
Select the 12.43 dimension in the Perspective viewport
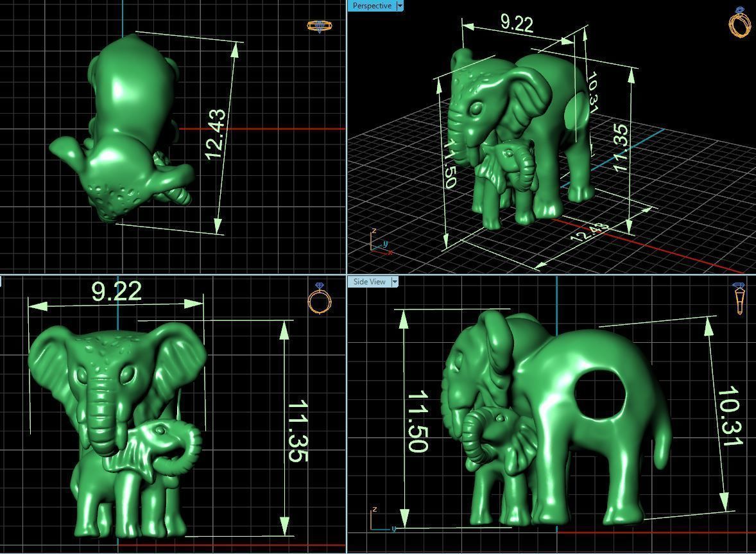[589, 233]
